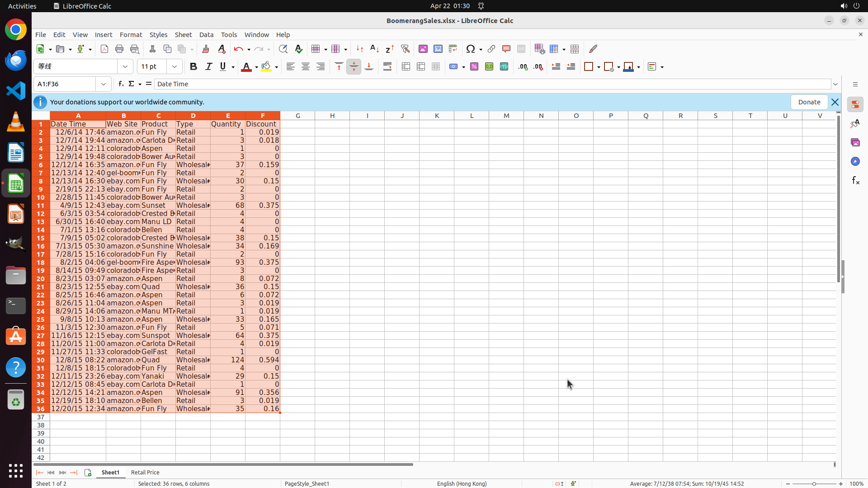Viewport: 868px width, 488px height.
Task: Click the AutoFilter icon
Action: click(x=405, y=49)
